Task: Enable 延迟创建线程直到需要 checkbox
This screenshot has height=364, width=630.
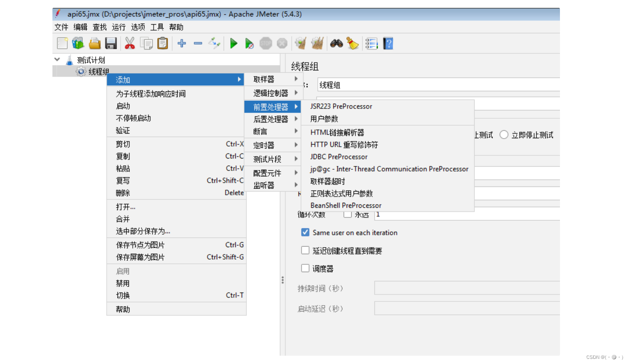Action: (305, 250)
